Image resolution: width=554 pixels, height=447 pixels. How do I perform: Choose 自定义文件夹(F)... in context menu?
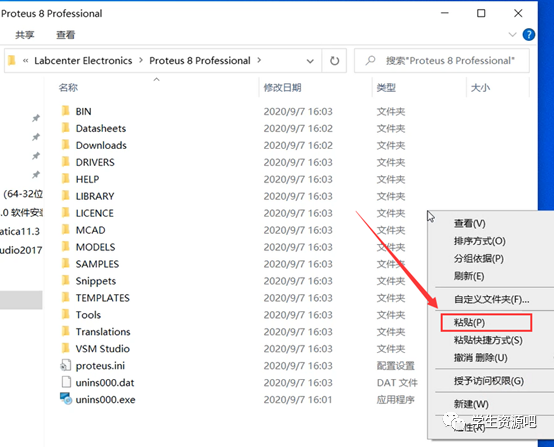pyautogui.click(x=491, y=300)
